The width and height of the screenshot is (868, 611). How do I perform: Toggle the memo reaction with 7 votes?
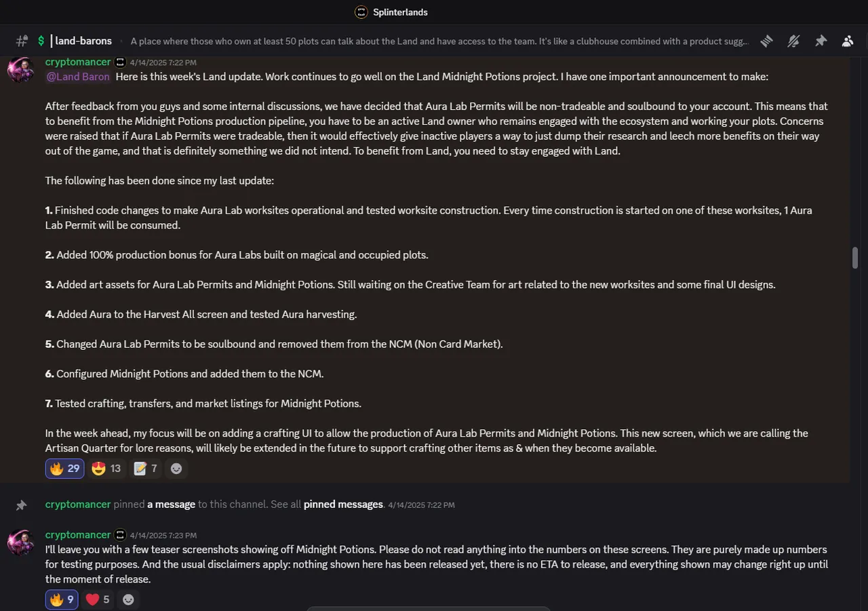pos(145,469)
